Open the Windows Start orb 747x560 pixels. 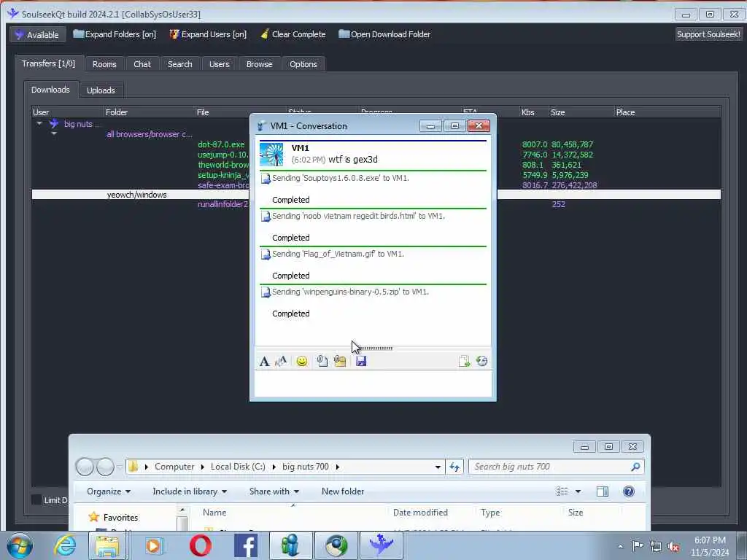[20, 545]
